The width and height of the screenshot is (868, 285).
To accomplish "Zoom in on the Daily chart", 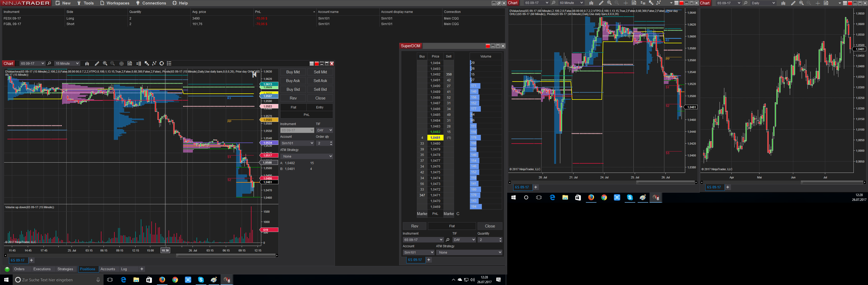I will 801,3.
